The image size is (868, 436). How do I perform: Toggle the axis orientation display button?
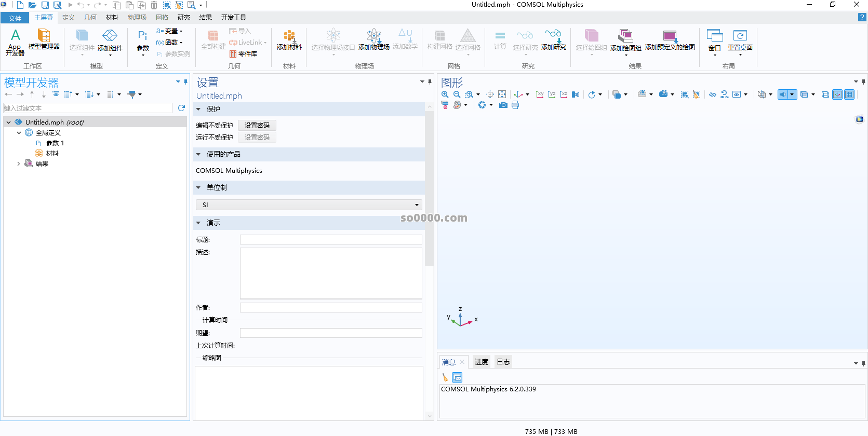coord(837,94)
